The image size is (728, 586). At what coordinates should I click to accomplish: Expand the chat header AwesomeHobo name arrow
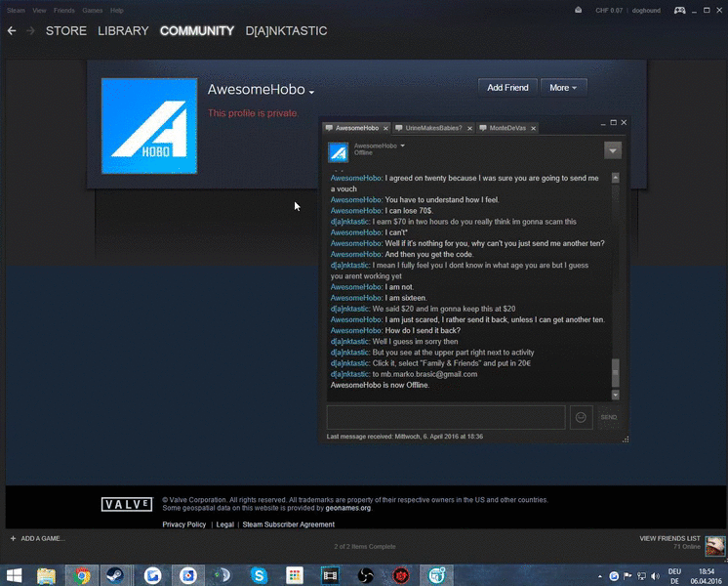point(402,146)
